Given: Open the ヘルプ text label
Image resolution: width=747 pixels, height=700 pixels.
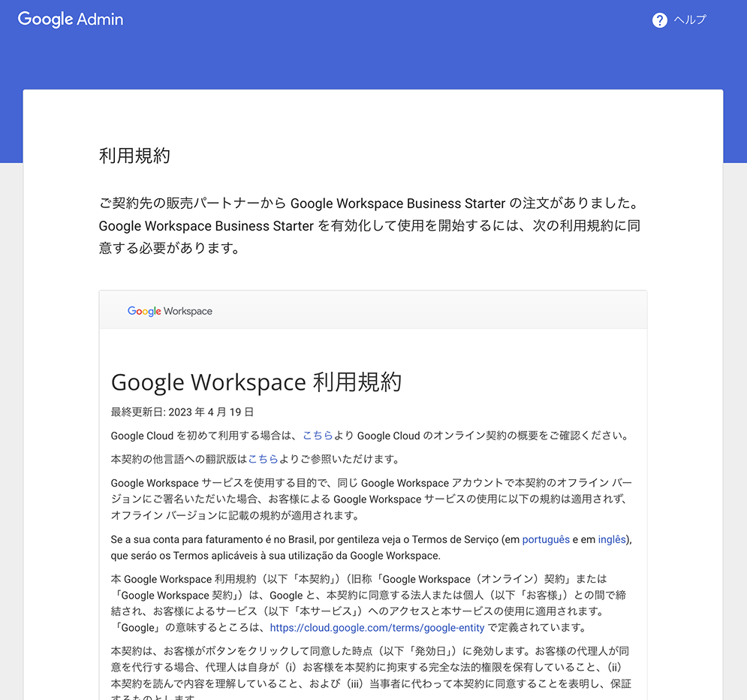Looking at the screenshot, I should (x=690, y=20).
